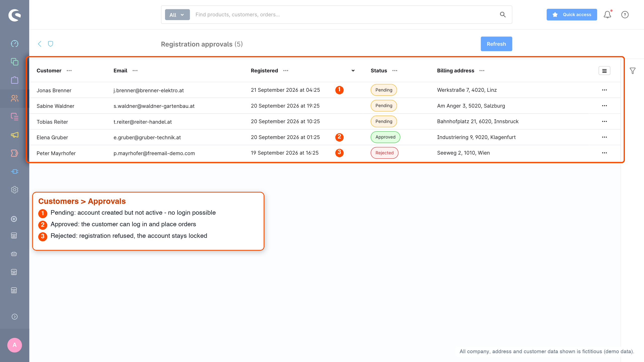644x362 pixels.
Task: Open row actions for Jonas Brenner
Action: [x=605, y=90]
